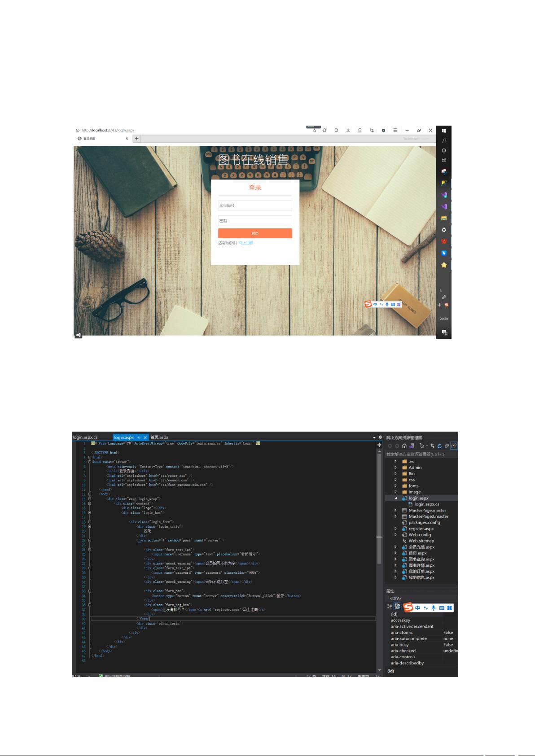
Task: Bookmark the page with the star icon
Action: [314, 131]
